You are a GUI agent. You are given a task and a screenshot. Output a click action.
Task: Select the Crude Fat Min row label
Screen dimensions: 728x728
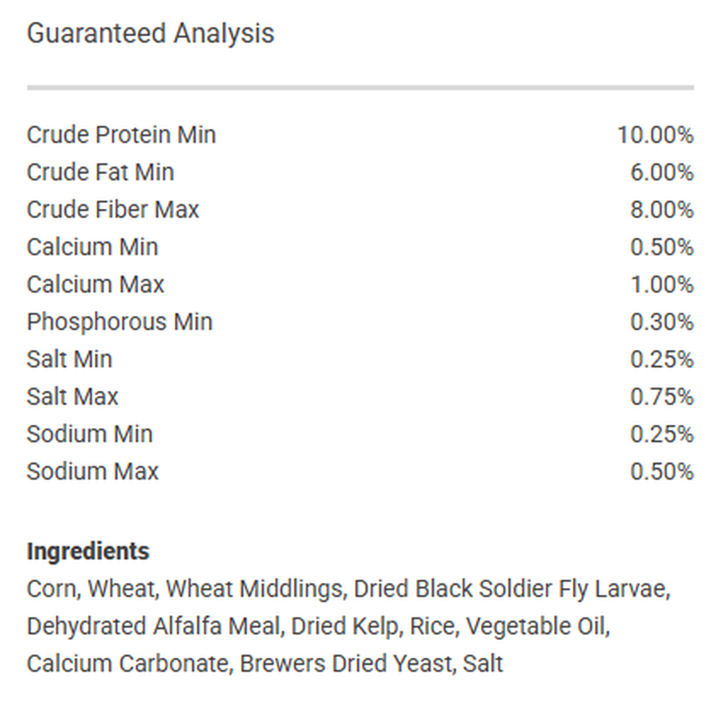(x=101, y=172)
